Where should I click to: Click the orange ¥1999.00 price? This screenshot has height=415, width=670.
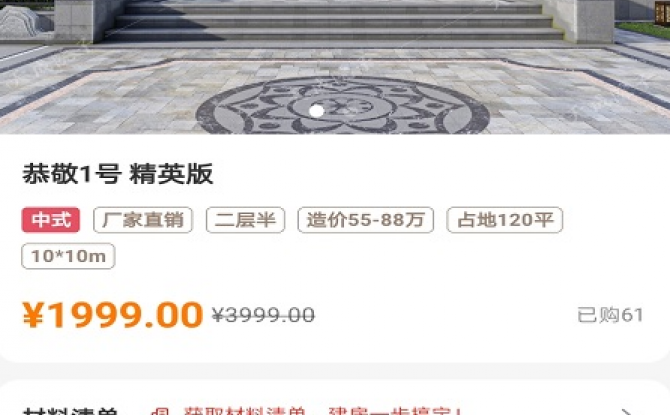coord(112,315)
